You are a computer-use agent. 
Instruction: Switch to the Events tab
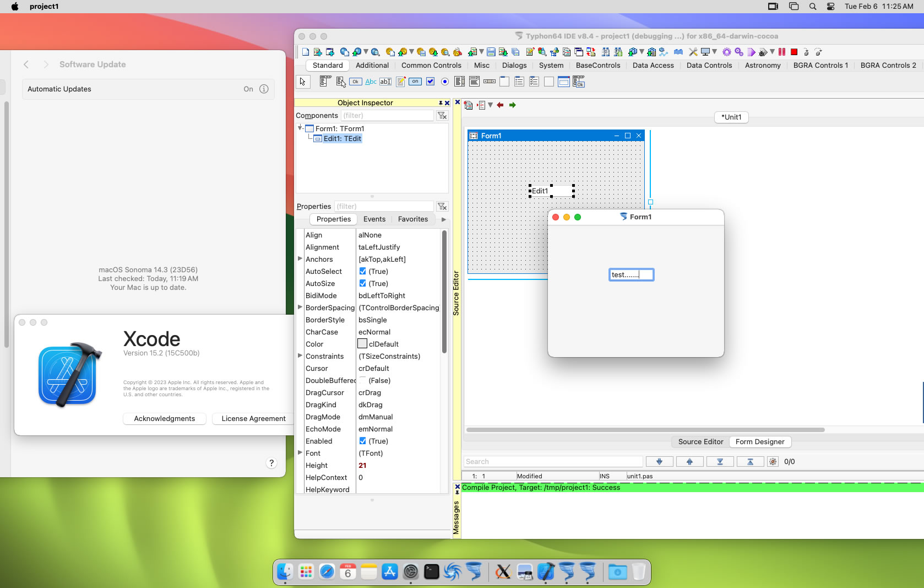coord(374,219)
